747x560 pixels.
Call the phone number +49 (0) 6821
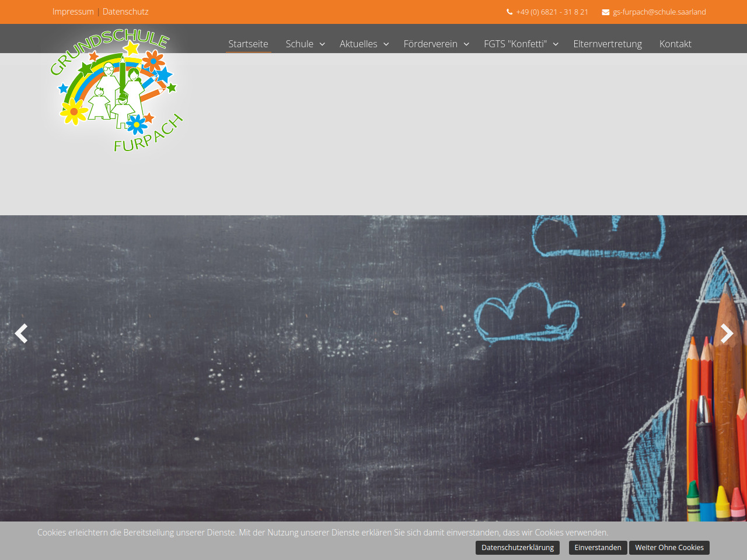click(552, 12)
